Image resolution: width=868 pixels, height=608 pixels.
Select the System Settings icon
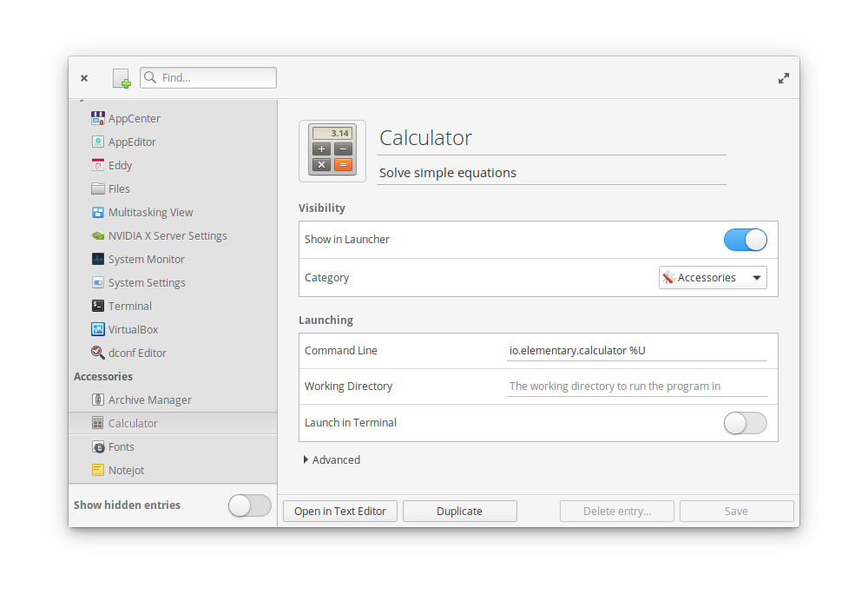click(x=98, y=282)
